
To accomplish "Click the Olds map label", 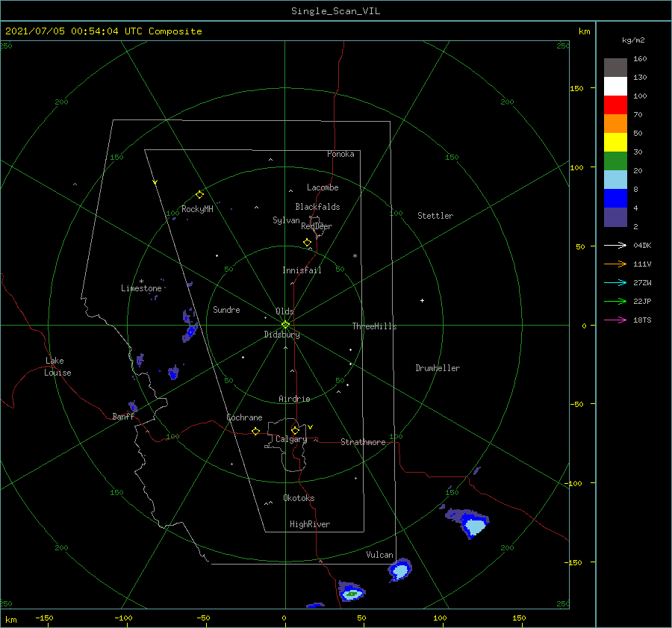I will click(284, 311).
